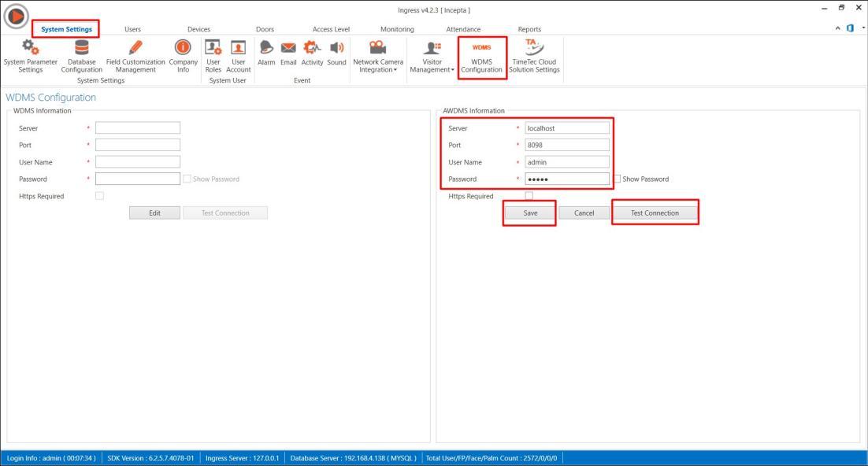Viewport: 868px width, 466px height.
Task: Expand Visitor Management menu
Action: click(432, 56)
